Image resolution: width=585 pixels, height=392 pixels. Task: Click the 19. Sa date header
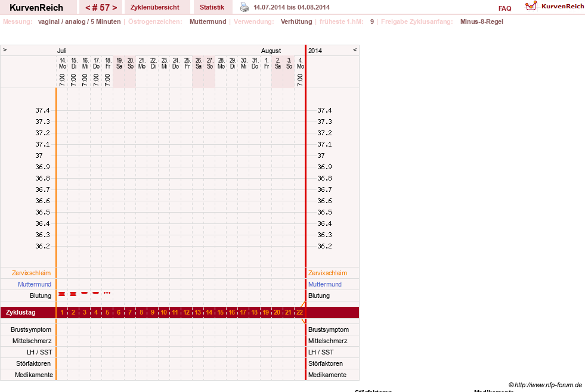pyautogui.click(x=119, y=63)
